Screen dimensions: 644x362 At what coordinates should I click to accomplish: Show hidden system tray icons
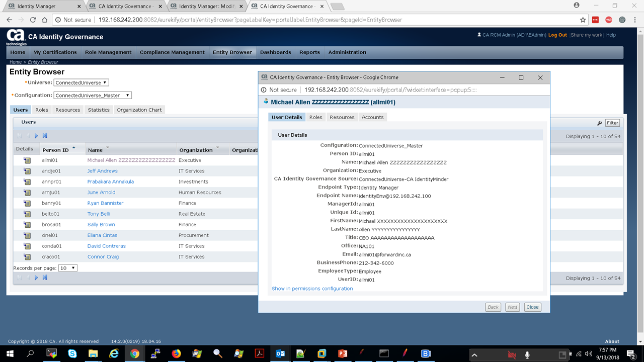click(474, 355)
